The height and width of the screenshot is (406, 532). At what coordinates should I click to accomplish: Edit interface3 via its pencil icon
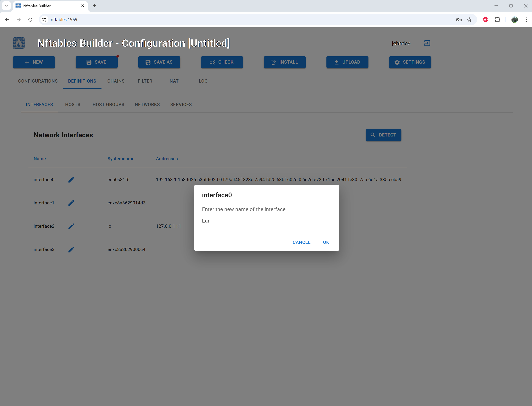pos(71,249)
